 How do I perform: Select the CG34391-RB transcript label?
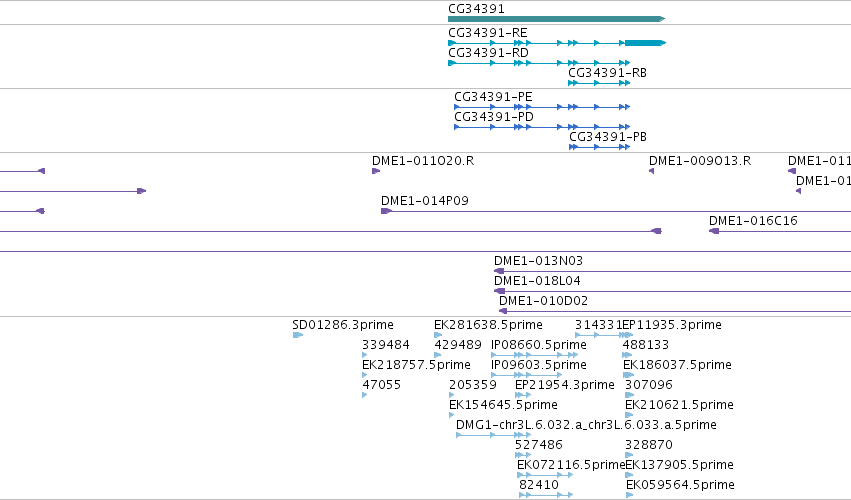coord(607,73)
